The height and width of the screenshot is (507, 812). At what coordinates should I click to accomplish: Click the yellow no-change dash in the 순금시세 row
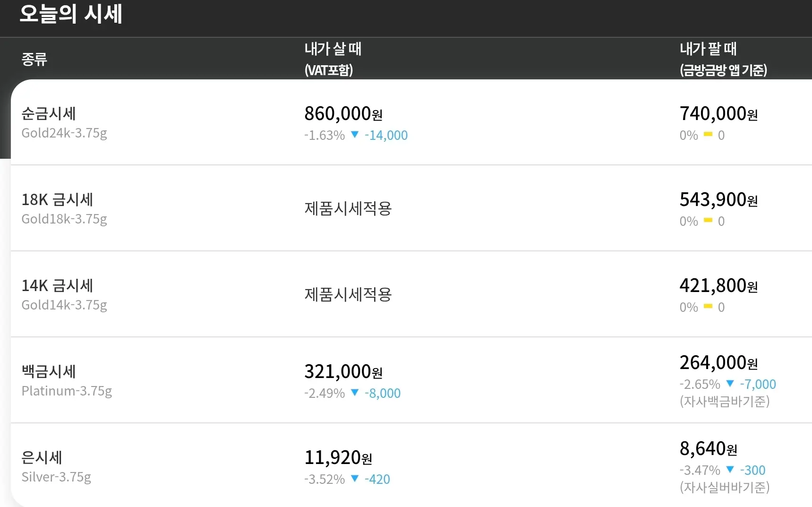(708, 135)
